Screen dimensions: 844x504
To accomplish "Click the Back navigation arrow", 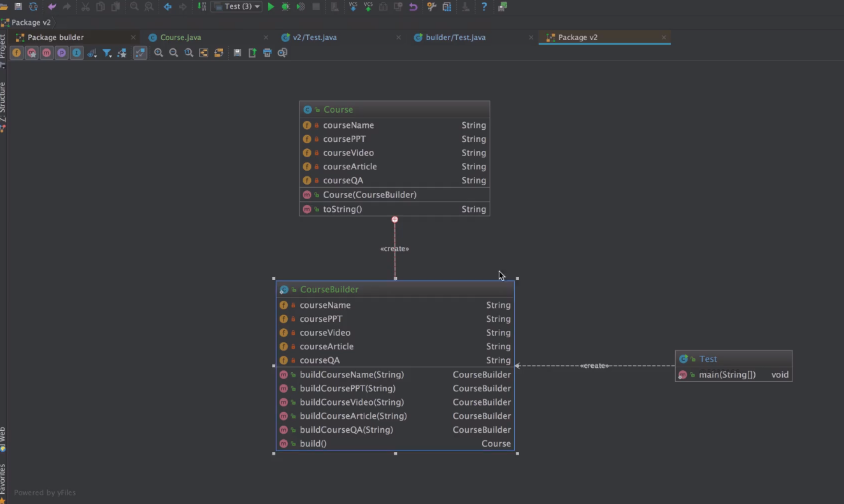I will [x=168, y=6].
